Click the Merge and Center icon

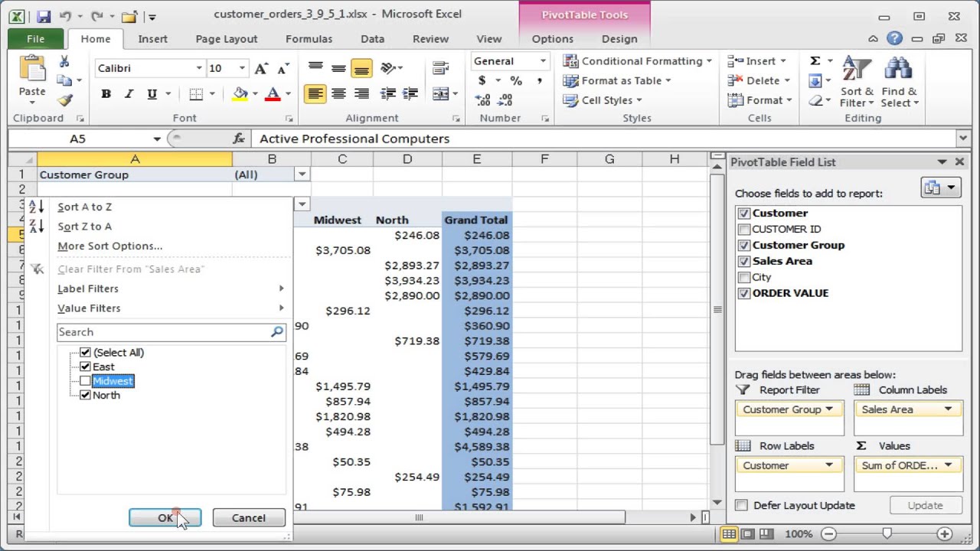[440, 93]
